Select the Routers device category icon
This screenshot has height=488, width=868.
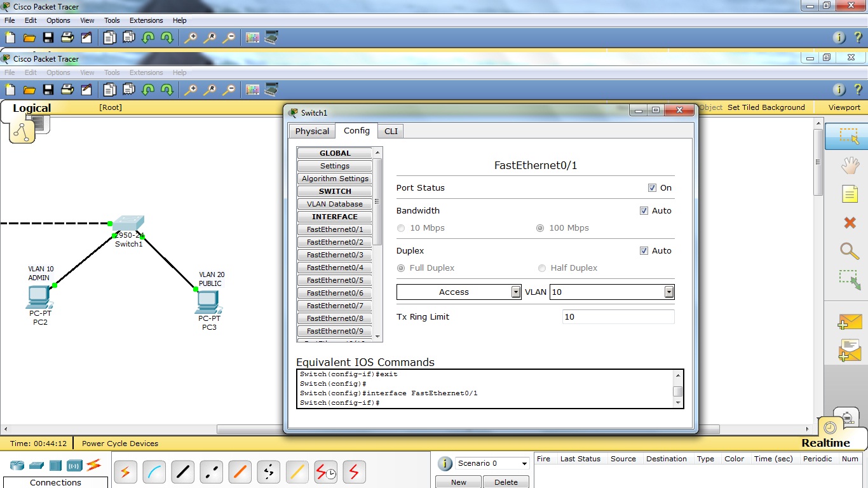pyautogui.click(x=17, y=465)
